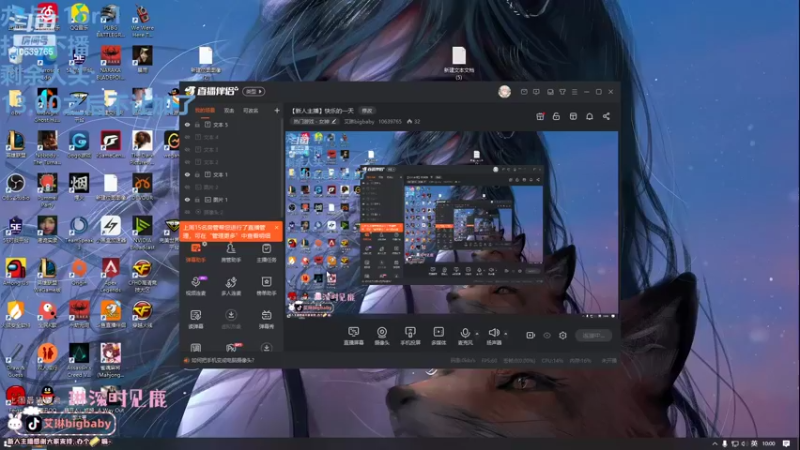Screen dimensions: 800x450
Task: Toggle the lock on the 文本 5 layer
Action: coord(197,124)
